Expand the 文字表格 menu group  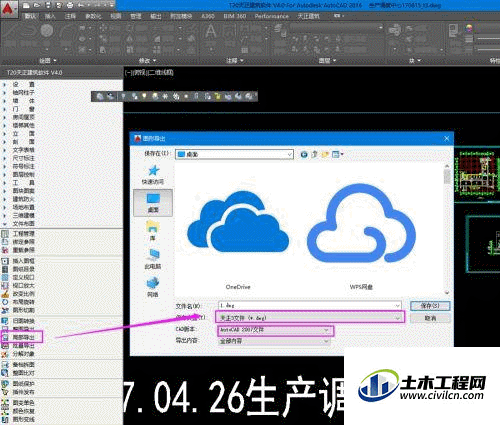(4, 150)
